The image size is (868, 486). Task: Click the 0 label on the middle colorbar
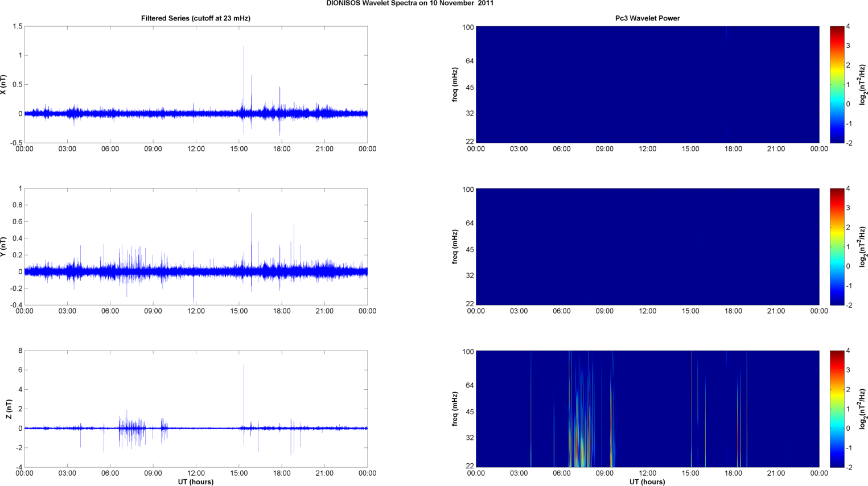coord(848,266)
